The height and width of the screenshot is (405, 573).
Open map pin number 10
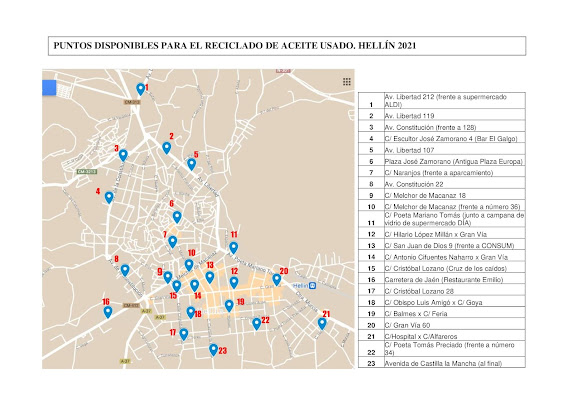189,265
